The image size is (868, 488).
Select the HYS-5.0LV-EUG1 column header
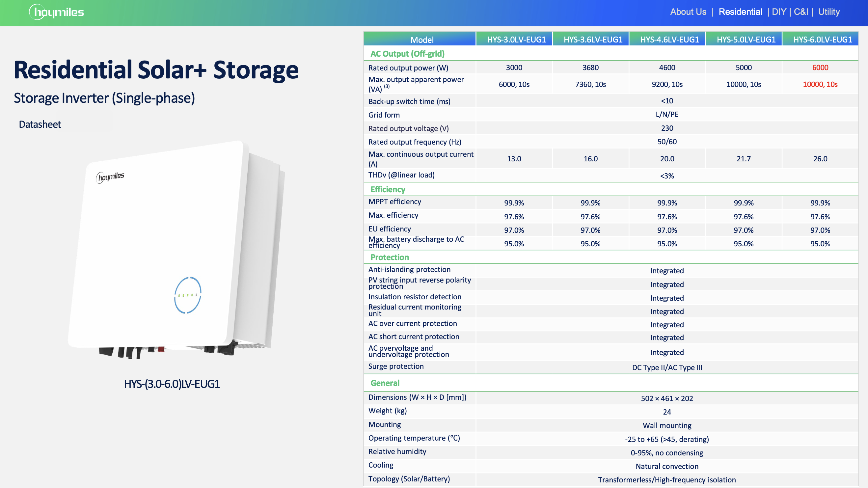coord(746,40)
